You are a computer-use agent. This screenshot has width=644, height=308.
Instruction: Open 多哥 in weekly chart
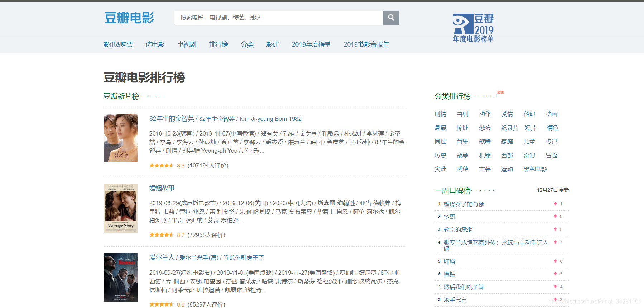[x=450, y=217]
